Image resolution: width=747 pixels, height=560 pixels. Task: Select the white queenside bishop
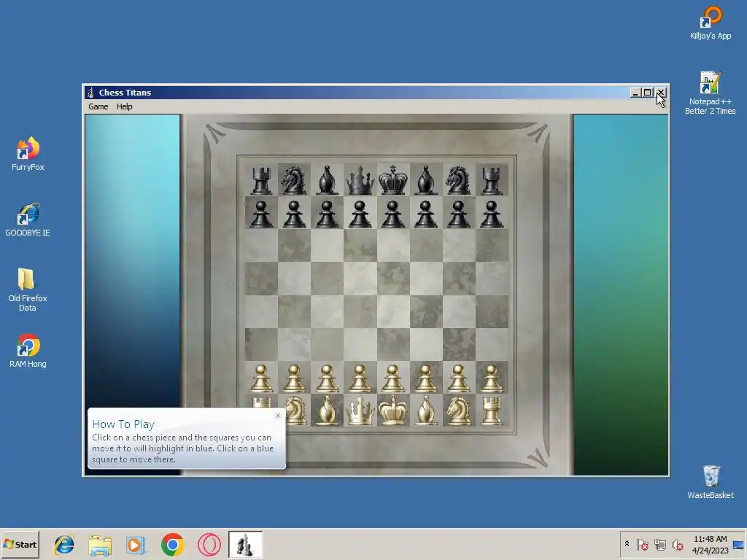pos(327,410)
